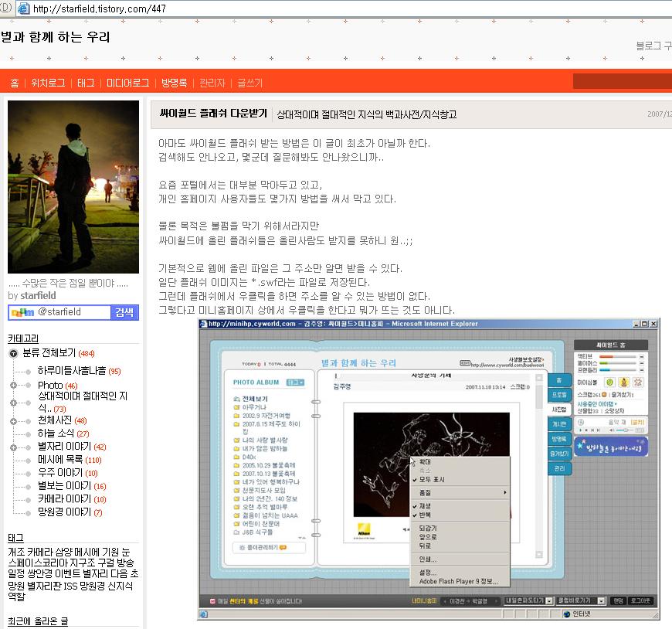
Task: Click the blog profile photo thumbnail
Action: coord(73,187)
